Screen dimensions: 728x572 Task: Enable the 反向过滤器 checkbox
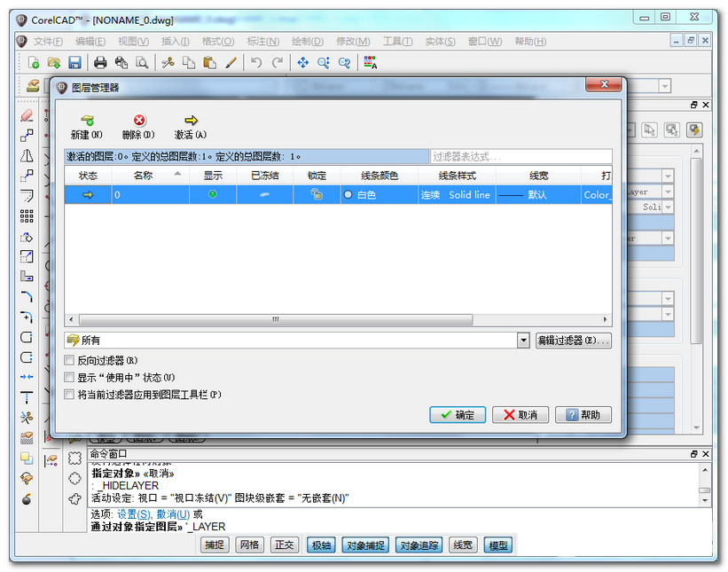click(x=69, y=360)
